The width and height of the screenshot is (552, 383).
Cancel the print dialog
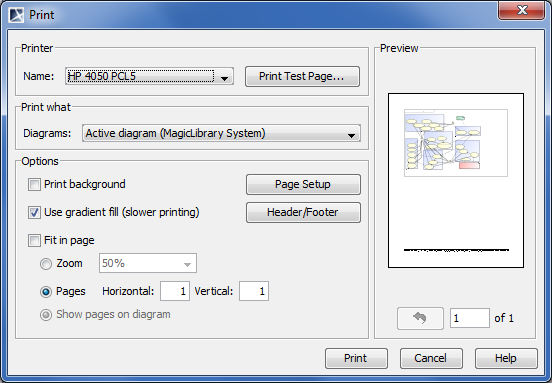(431, 358)
